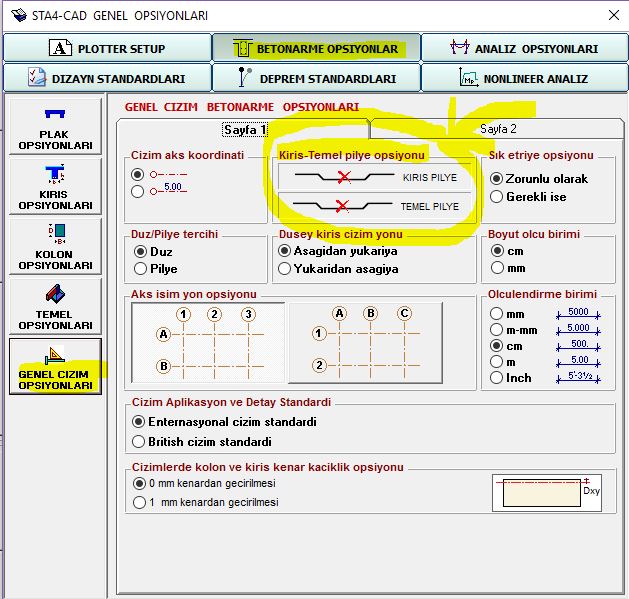The width and height of the screenshot is (629, 599).
Task: Open the Plotter Setup section
Action: point(106,48)
